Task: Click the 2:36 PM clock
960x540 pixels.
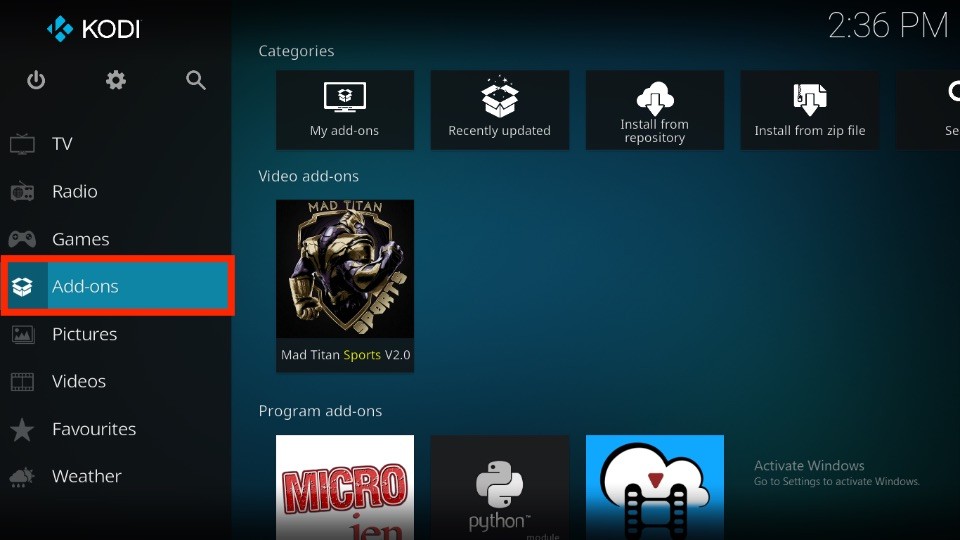Action: point(888,26)
